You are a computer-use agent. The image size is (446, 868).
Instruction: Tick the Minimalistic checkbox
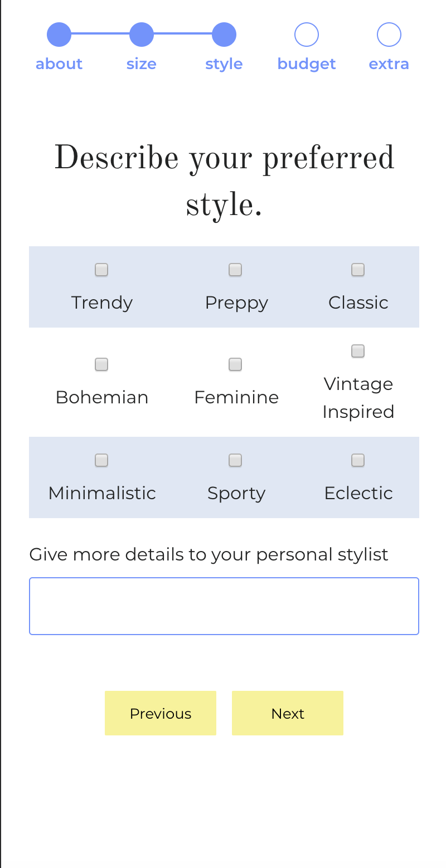(x=101, y=461)
